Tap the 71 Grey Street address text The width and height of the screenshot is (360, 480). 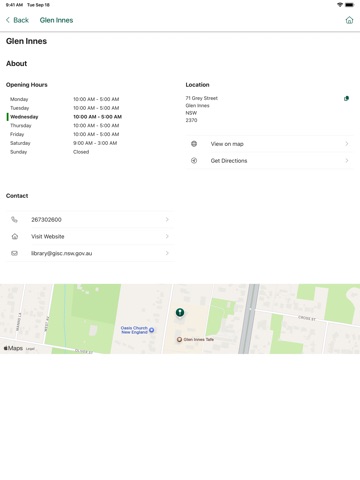(202, 98)
